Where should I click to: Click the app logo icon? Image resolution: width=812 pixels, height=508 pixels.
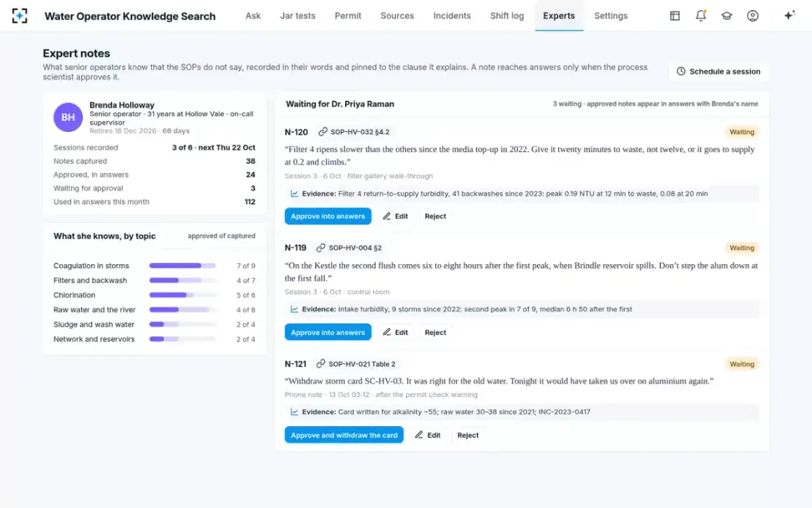click(x=20, y=16)
